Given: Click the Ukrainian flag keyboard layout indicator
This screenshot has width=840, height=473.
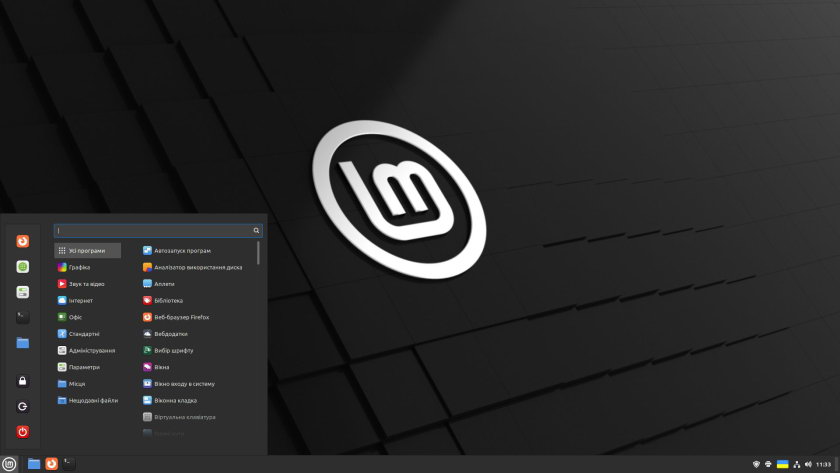Looking at the screenshot, I should 783,464.
